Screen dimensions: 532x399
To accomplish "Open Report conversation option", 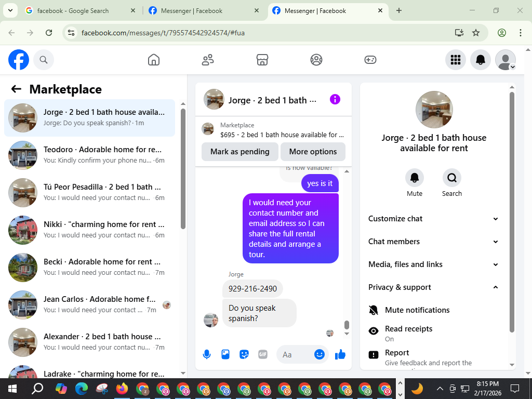I will point(434,357).
